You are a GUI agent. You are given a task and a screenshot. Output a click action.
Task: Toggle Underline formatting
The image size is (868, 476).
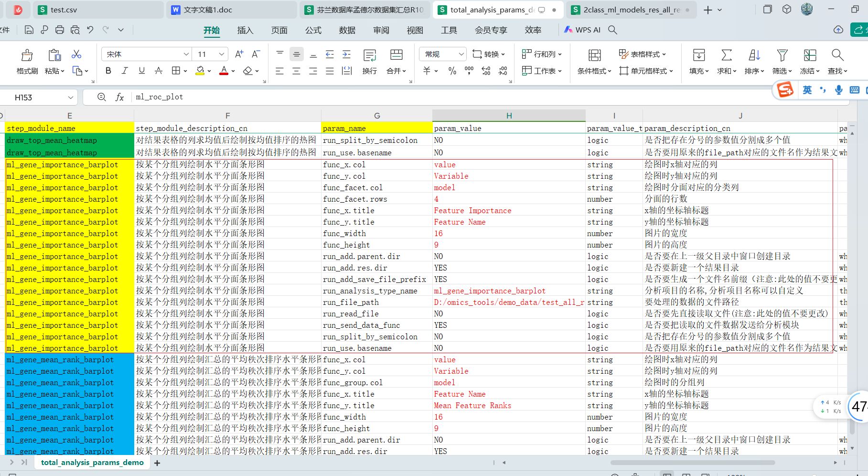pos(141,71)
